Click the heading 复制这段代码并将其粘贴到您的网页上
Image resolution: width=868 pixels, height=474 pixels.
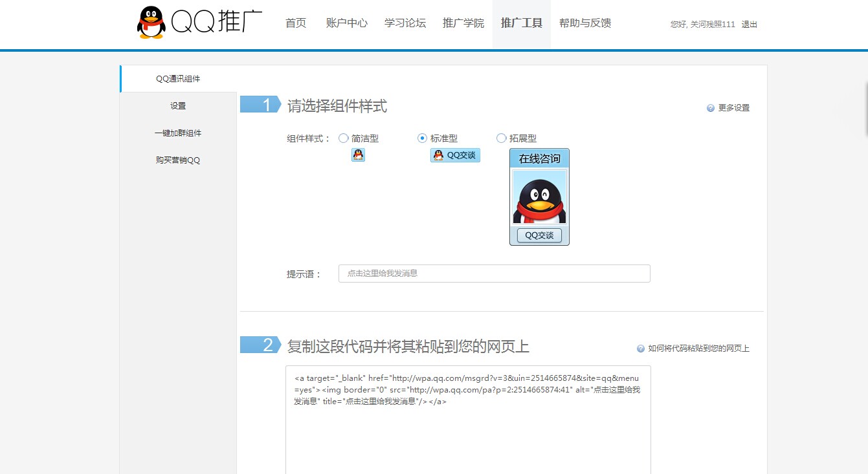408,347
